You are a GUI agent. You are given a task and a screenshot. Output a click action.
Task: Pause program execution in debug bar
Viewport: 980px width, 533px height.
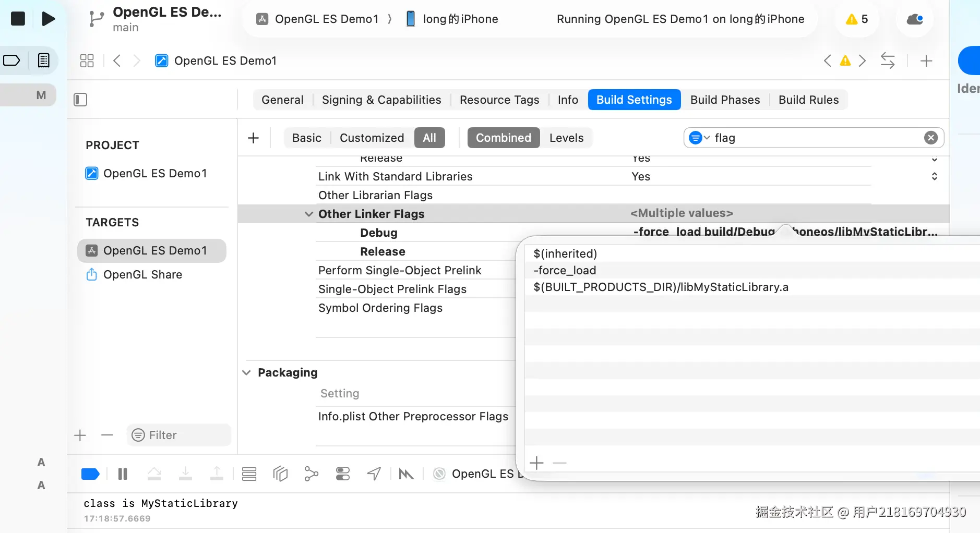pos(123,474)
